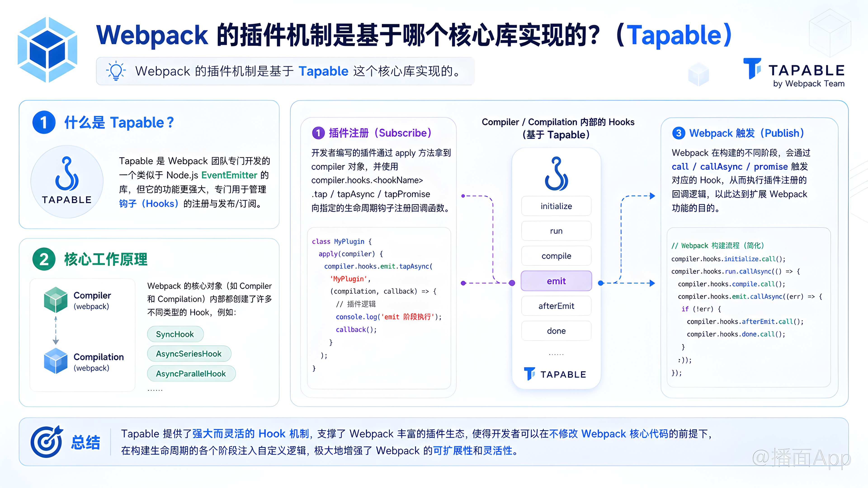Click the target icon next to 总结
Image resolution: width=868 pixels, height=488 pixels.
coord(47,441)
